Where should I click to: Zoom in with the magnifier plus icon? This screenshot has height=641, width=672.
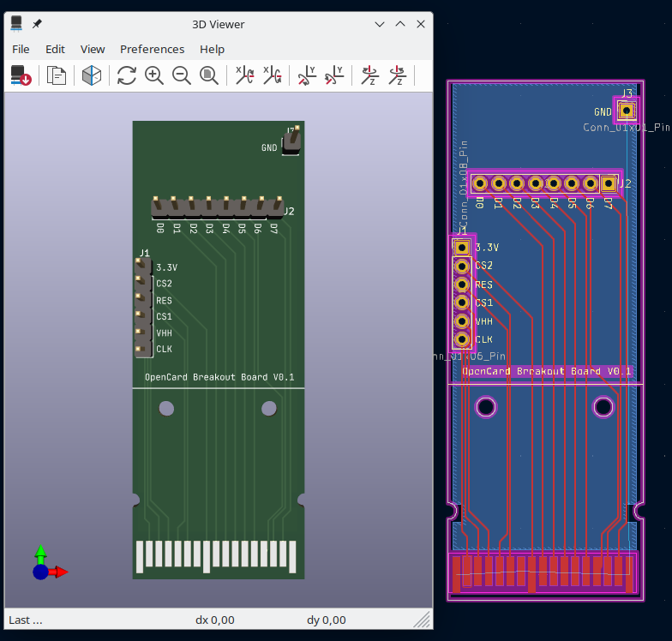(x=154, y=75)
